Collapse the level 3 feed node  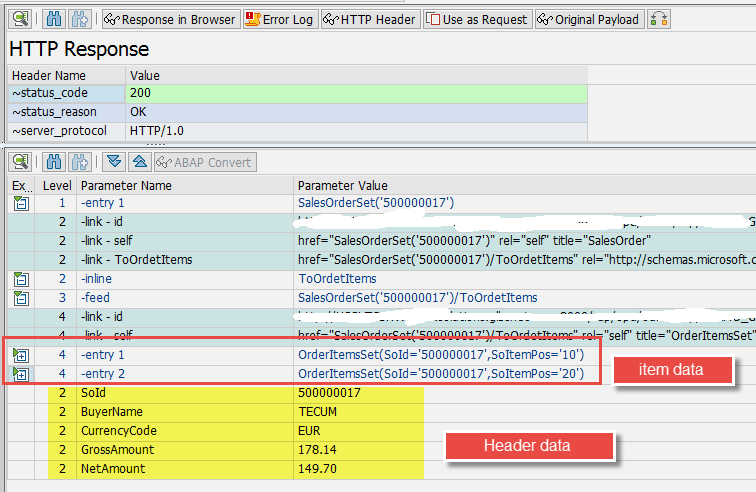click(21, 298)
